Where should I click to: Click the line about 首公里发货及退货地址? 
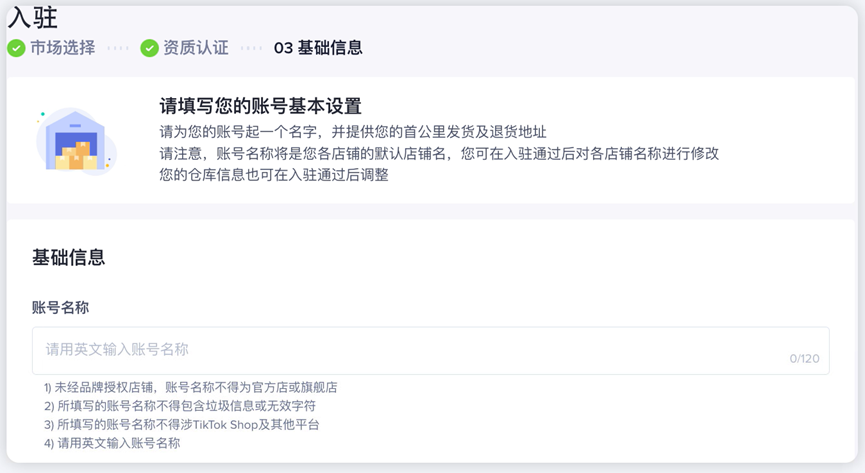353,132
